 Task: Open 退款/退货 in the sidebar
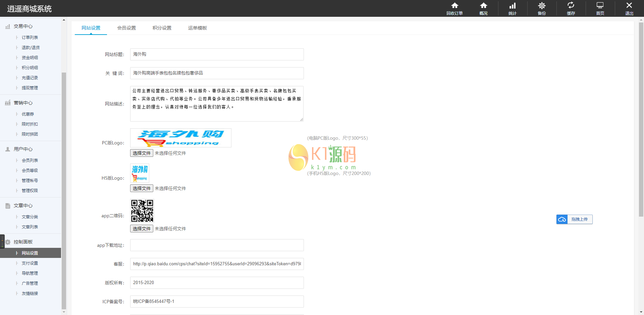tap(31, 48)
